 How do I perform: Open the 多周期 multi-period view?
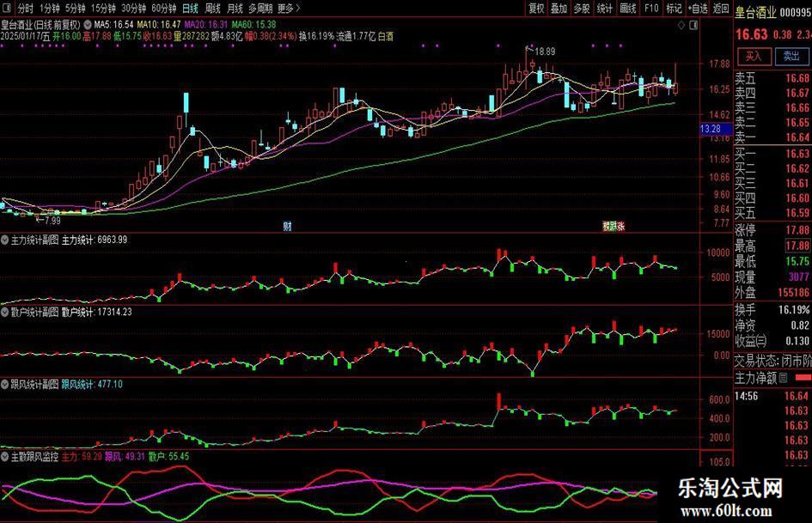pyautogui.click(x=260, y=9)
